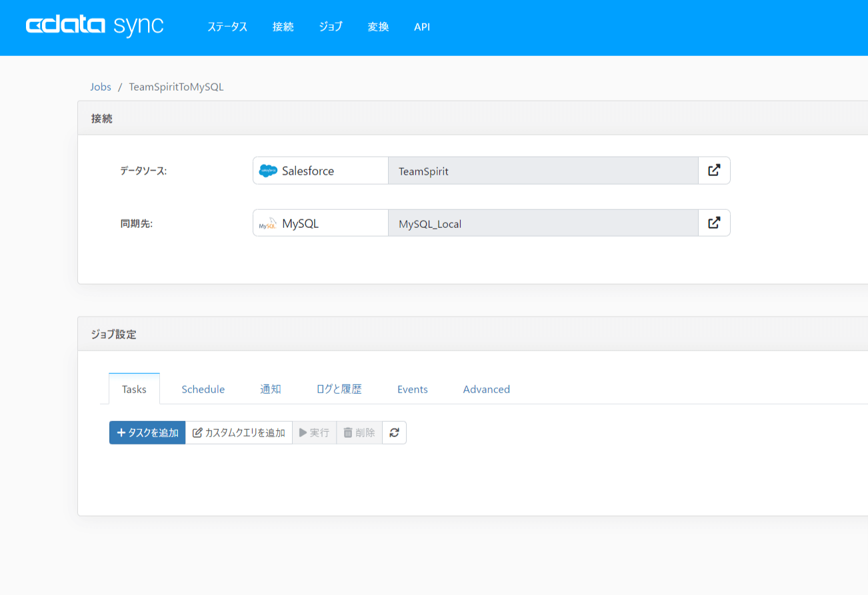Navigate to the ジョブ menu item
The height and width of the screenshot is (595, 868).
point(331,27)
